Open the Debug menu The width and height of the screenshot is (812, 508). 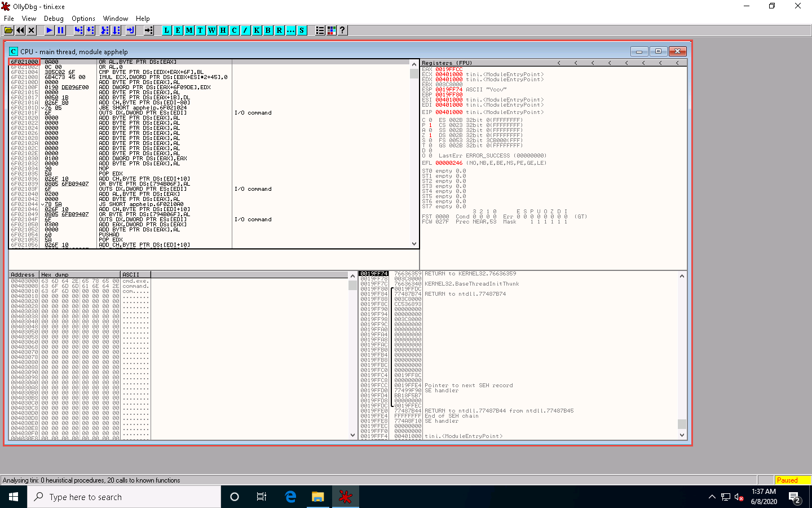pyautogui.click(x=54, y=19)
